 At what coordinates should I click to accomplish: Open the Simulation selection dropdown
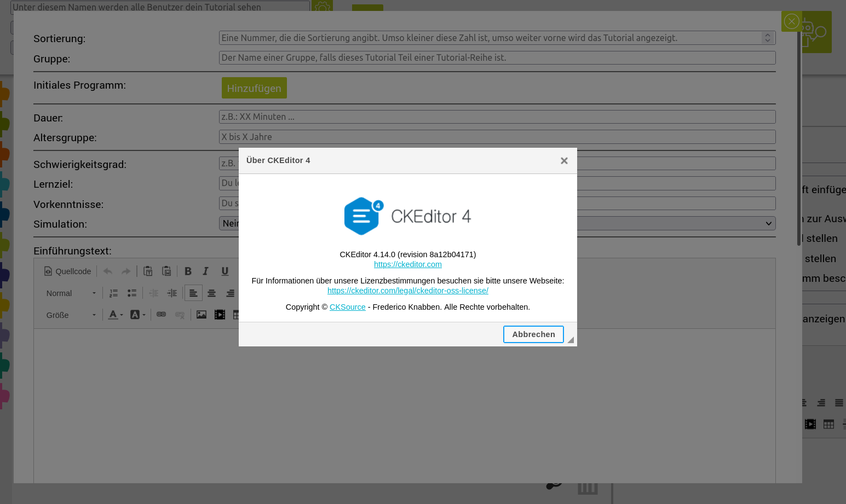pyautogui.click(x=768, y=223)
